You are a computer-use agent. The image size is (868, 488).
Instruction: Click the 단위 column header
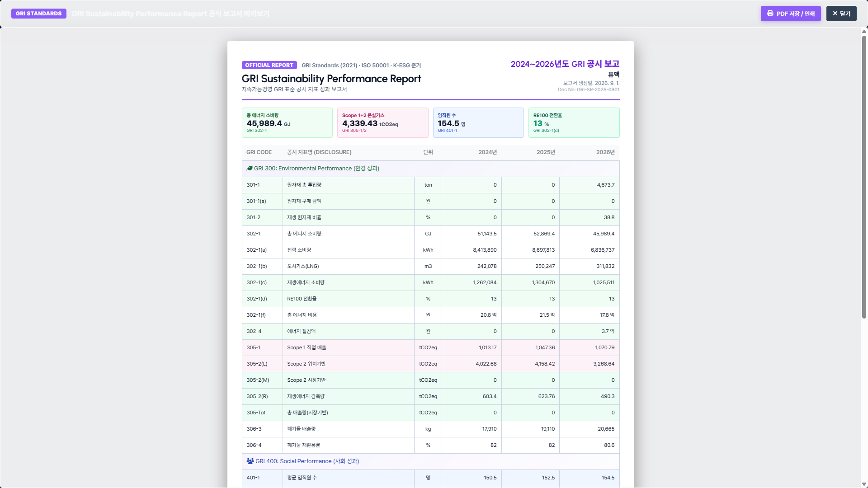(x=428, y=152)
